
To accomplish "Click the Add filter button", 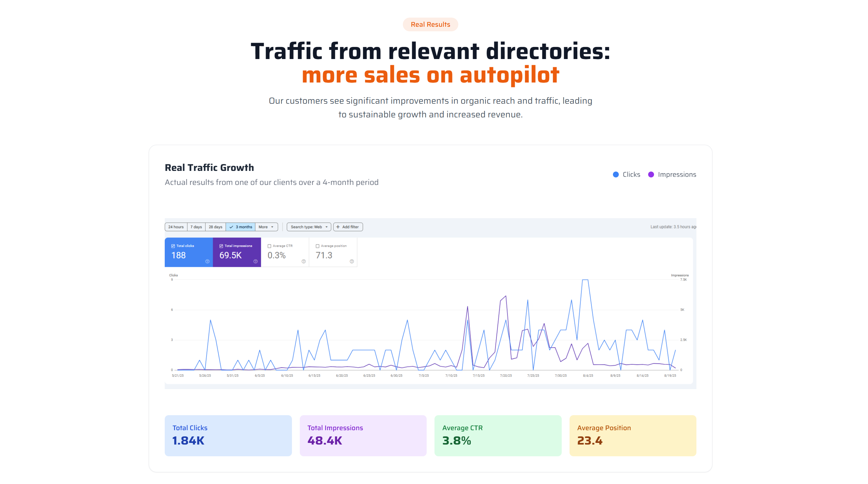I will [348, 227].
